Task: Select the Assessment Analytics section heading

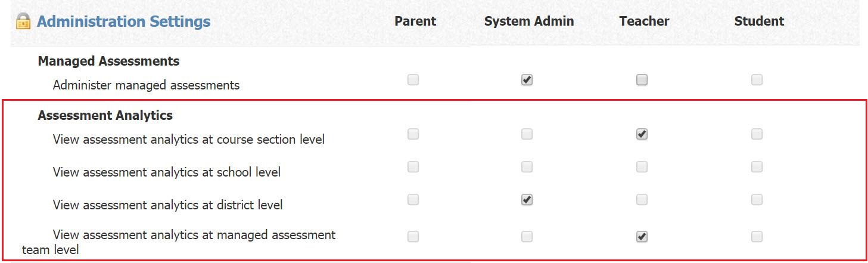Action: 105,115
